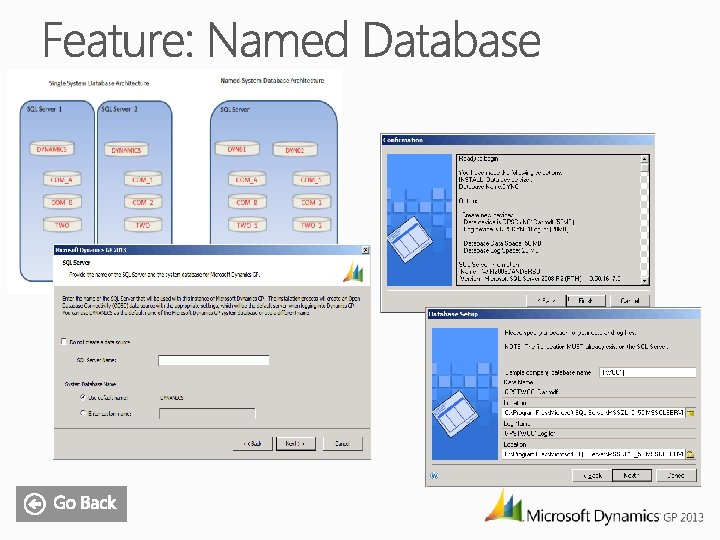Click 'Single System Database Architecture' label
The height and width of the screenshot is (540, 720).
coord(99,84)
